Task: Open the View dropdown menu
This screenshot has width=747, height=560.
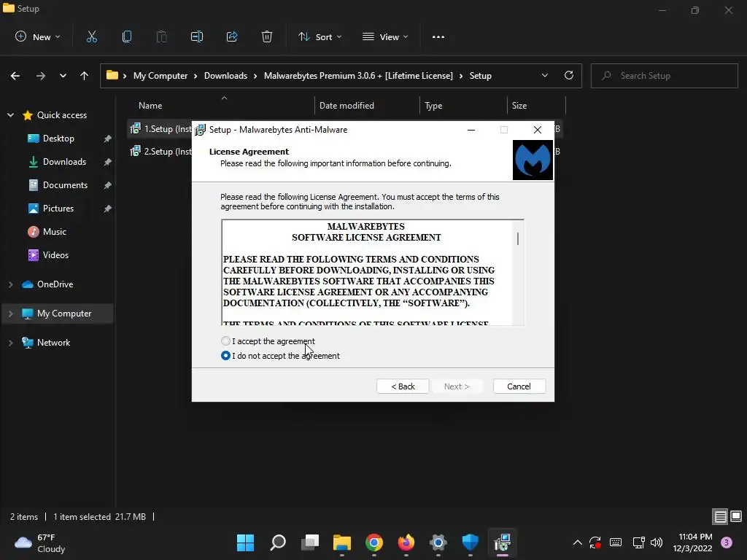Action: [385, 36]
